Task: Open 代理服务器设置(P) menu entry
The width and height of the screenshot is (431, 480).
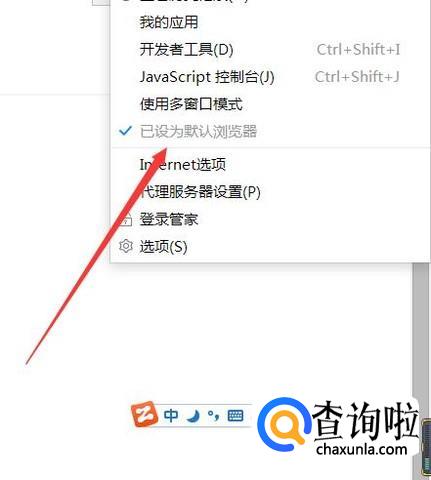Action: pos(270,192)
